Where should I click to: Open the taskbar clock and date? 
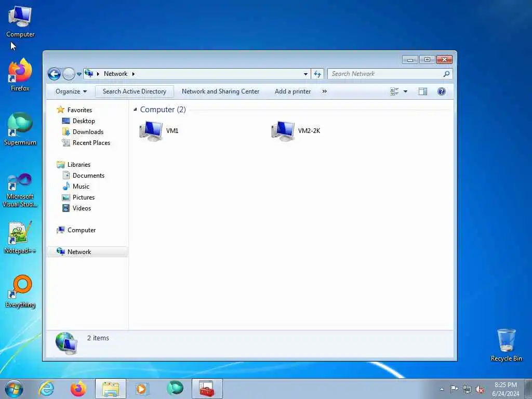pyautogui.click(x=506, y=389)
